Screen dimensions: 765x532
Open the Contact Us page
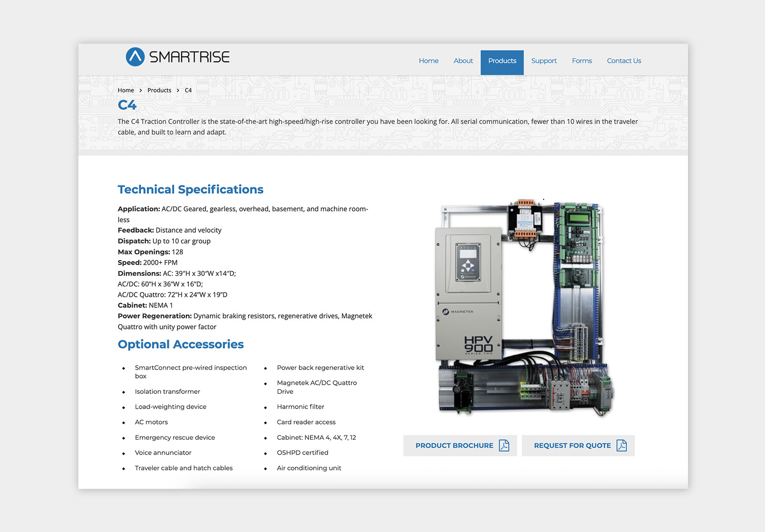click(623, 61)
